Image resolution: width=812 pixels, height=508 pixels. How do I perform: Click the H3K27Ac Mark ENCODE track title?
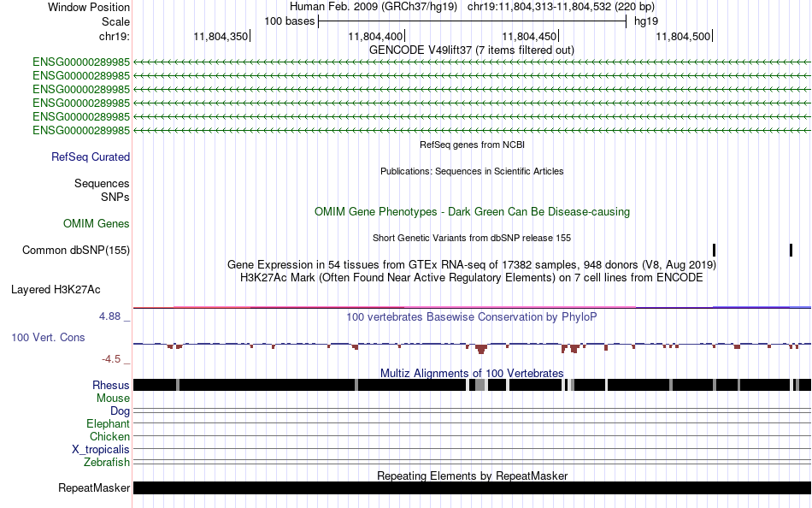click(472, 277)
